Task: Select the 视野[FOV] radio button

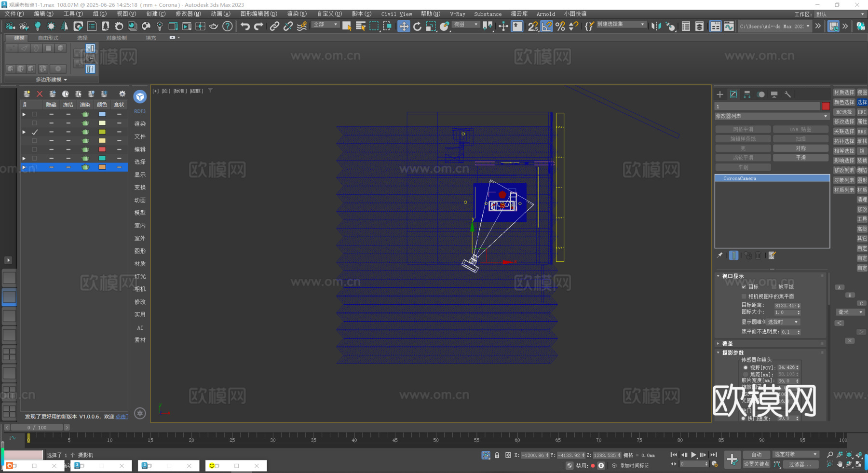Action: [x=746, y=367]
